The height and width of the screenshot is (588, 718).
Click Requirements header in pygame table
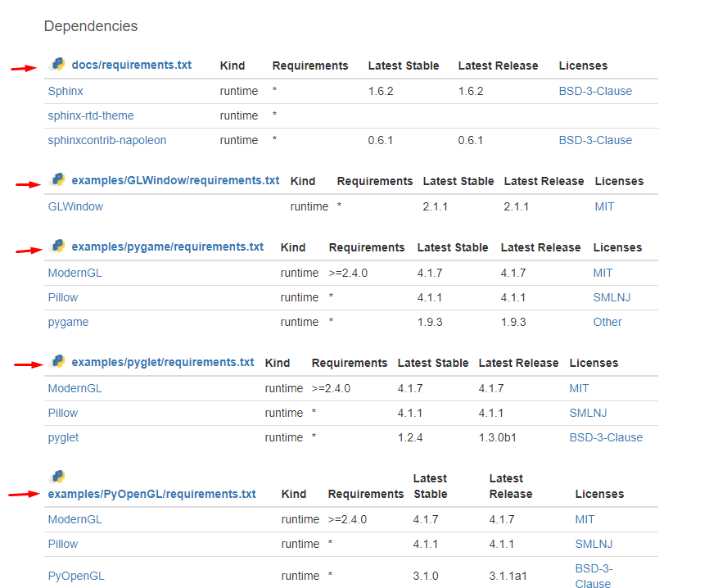point(367,248)
